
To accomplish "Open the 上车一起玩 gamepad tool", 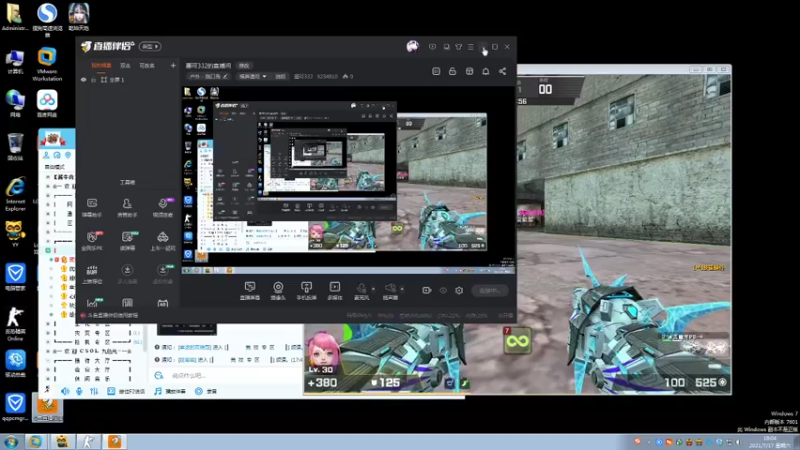I will tap(163, 241).
